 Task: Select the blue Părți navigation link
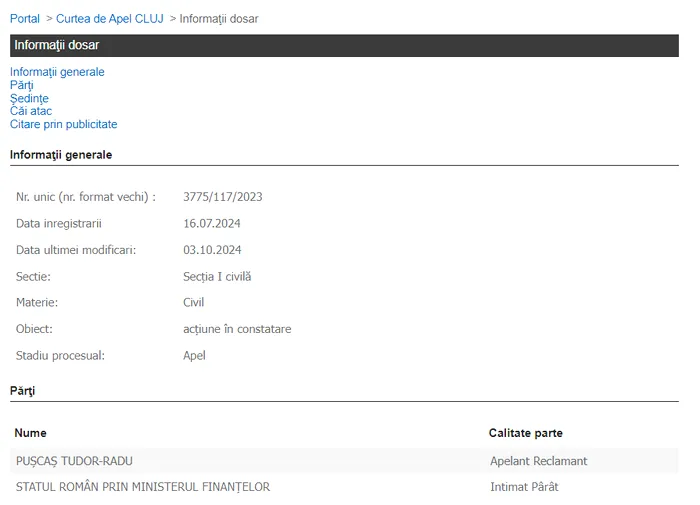click(x=22, y=85)
